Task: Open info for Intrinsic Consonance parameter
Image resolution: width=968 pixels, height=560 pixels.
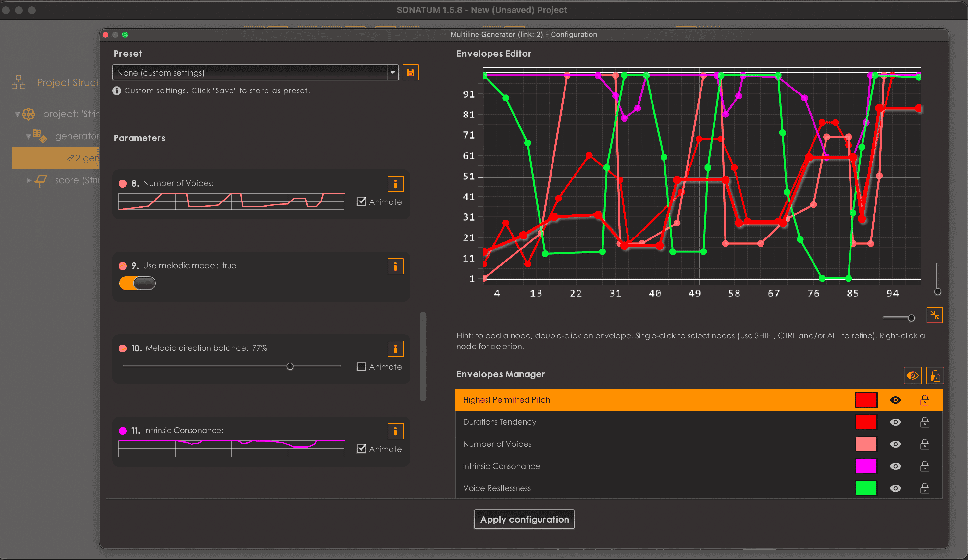Action: pos(395,431)
